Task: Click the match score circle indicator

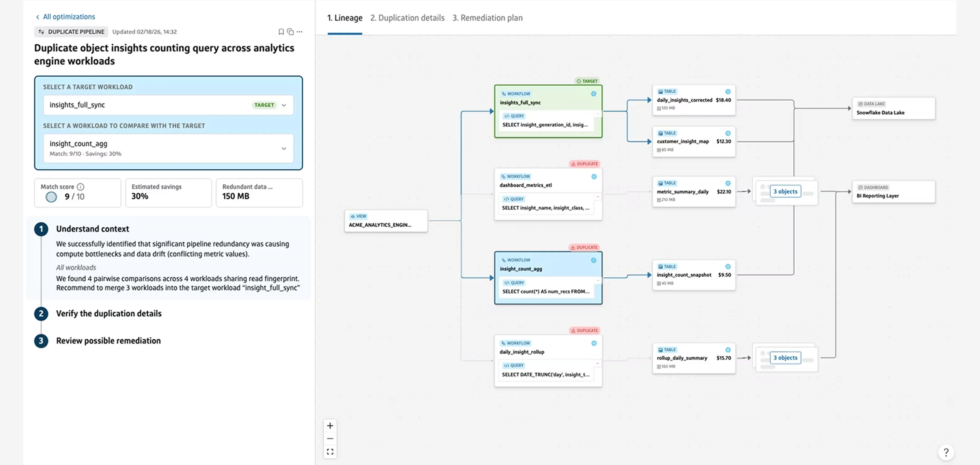Action: (x=51, y=197)
